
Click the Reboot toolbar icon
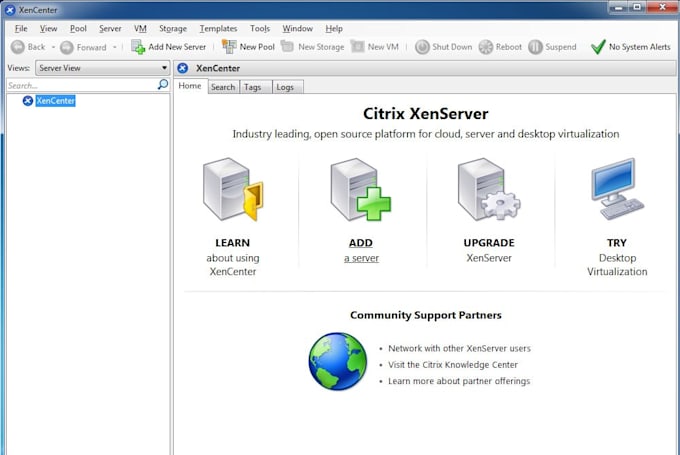click(486, 47)
